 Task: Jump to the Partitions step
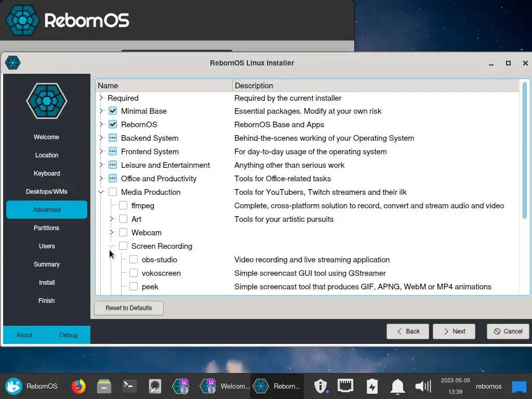[x=46, y=228]
